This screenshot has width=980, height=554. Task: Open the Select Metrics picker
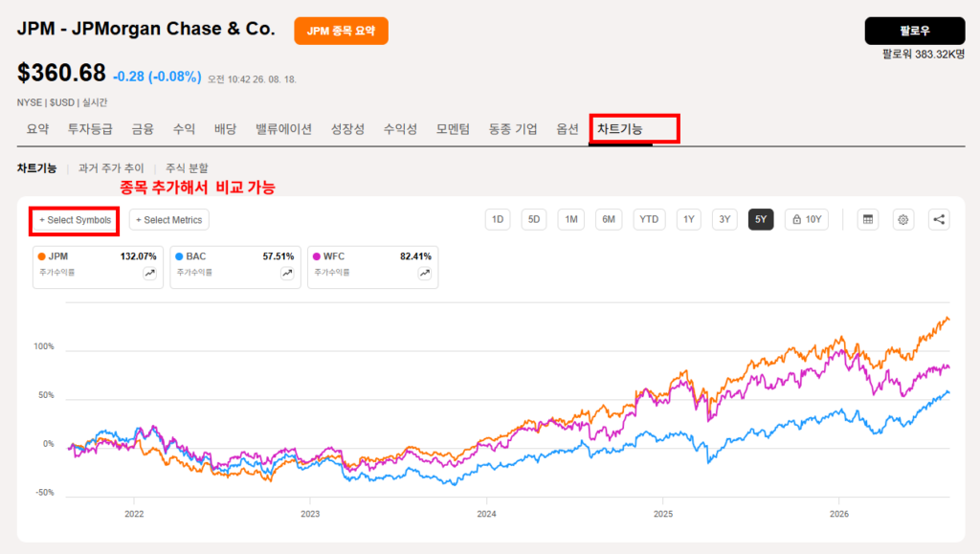point(168,220)
